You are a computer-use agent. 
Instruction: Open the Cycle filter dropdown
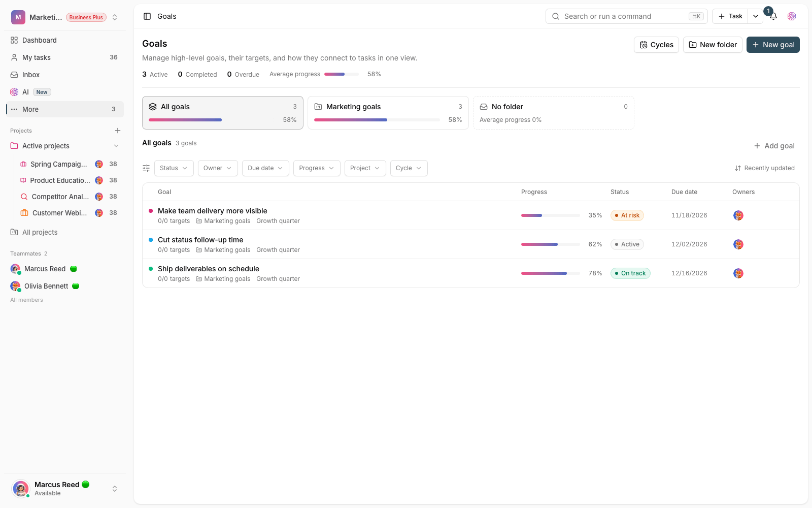[409, 168]
